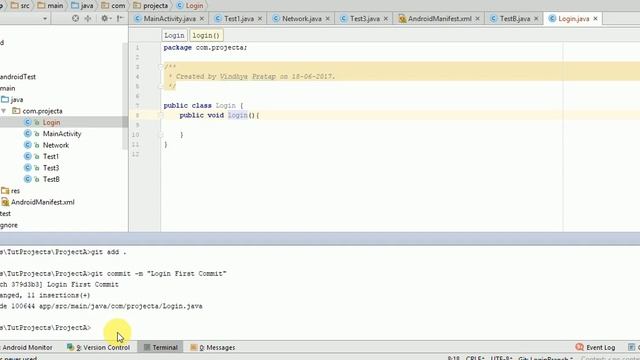The width and height of the screenshot is (640, 360).
Task: Click the class icon beside MainActivity in tree
Action: [x=27, y=134]
